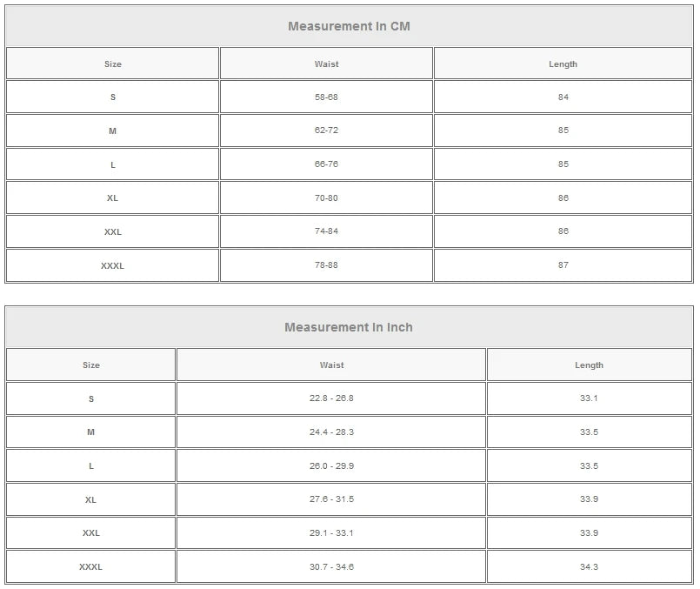The width and height of the screenshot is (700, 589).
Task: Click the length value 33.1
Action: click(589, 398)
